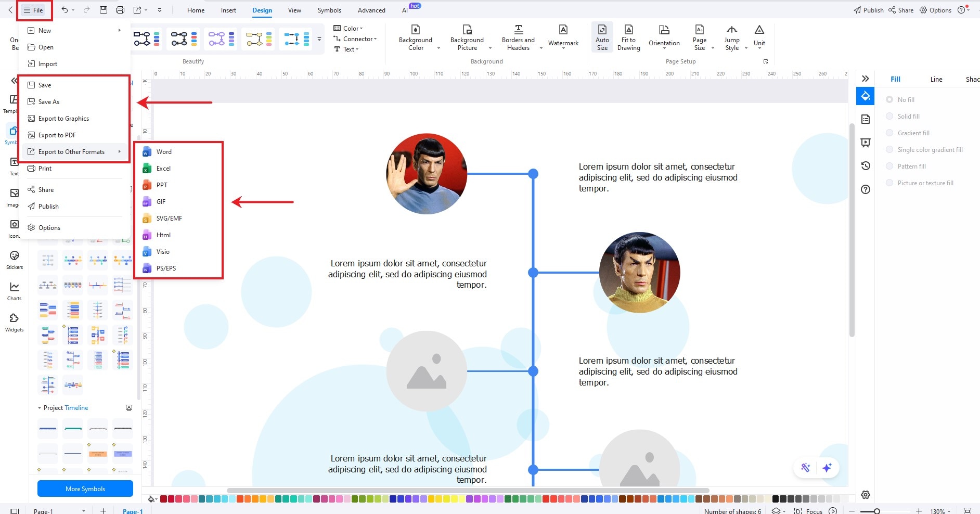Click the presentation icon in right sidebar
This screenshot has width=980, height=514.
click(866, 143)
